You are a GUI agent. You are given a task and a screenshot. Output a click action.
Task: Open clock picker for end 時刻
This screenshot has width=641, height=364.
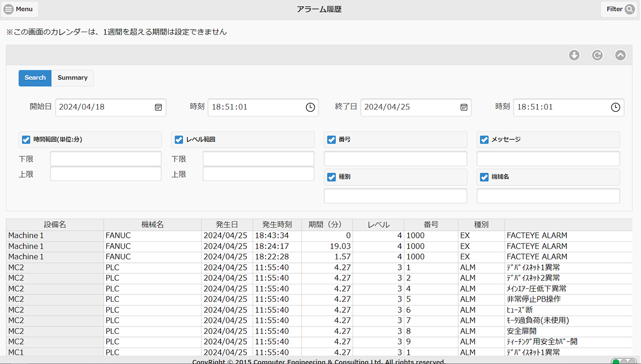coord(615,107)
